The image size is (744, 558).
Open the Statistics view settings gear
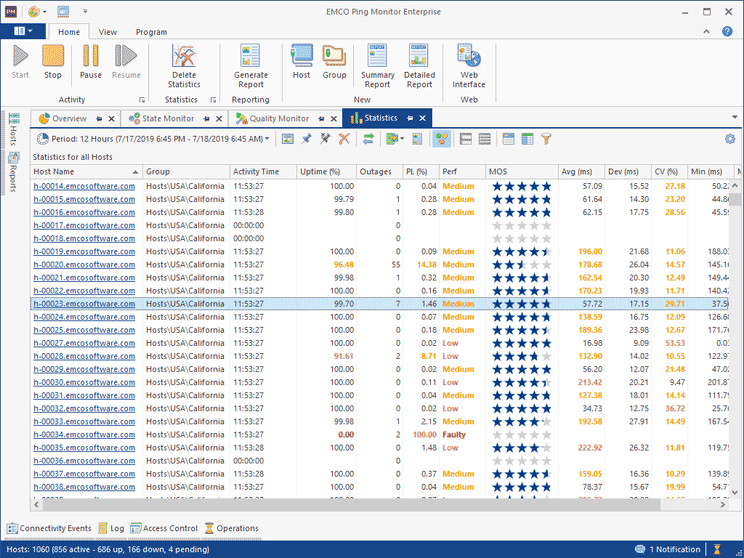[730, 139]
